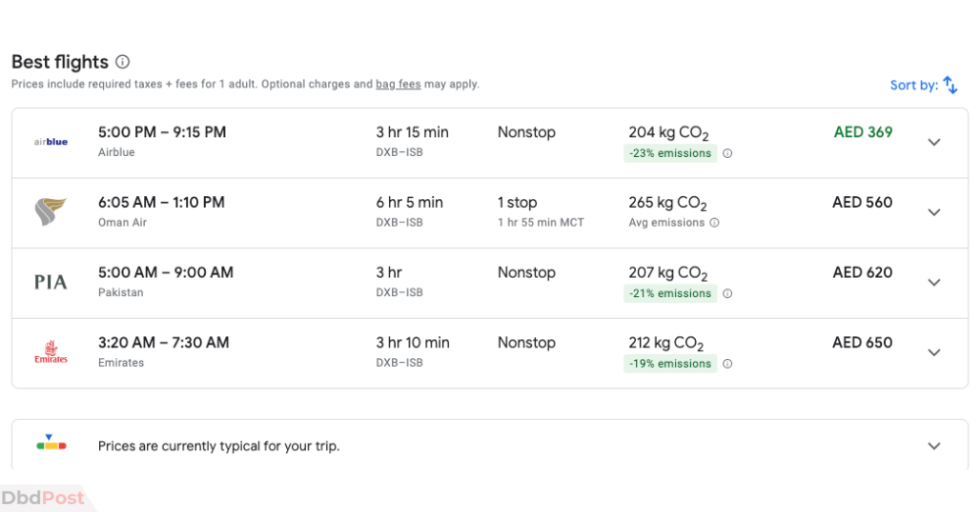980x512 pixels.
Task: Expand the Oman Air flight details
Action: (934, 212)
